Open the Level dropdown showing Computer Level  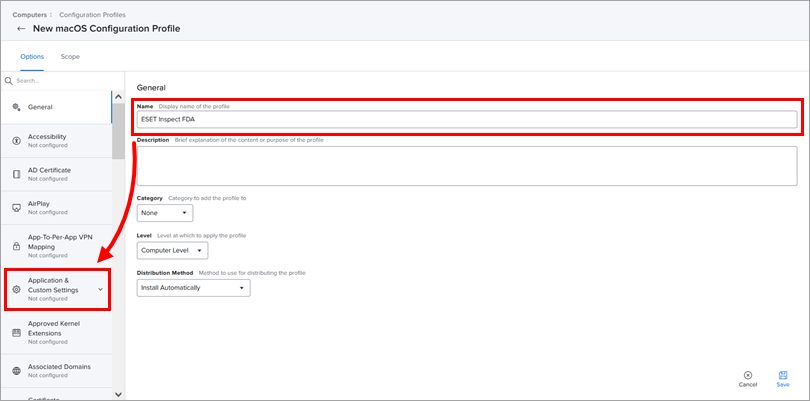click(x=172, y=251)
